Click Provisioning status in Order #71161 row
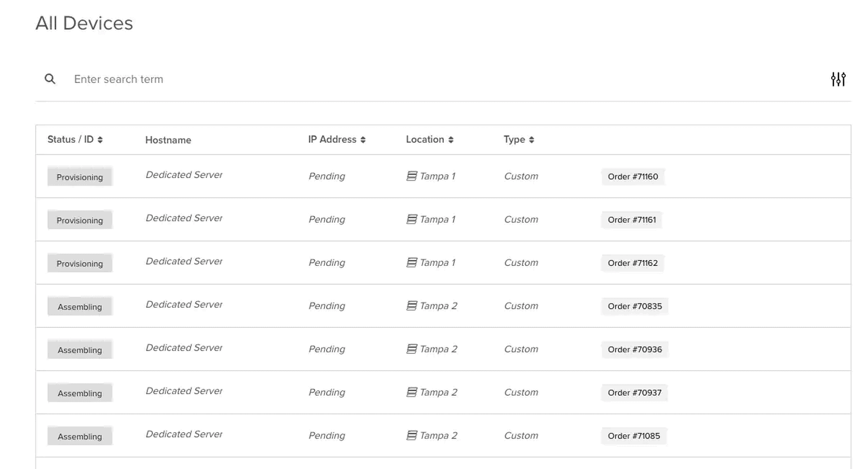This screenshot has width=868, height=469. click(80, 220)
